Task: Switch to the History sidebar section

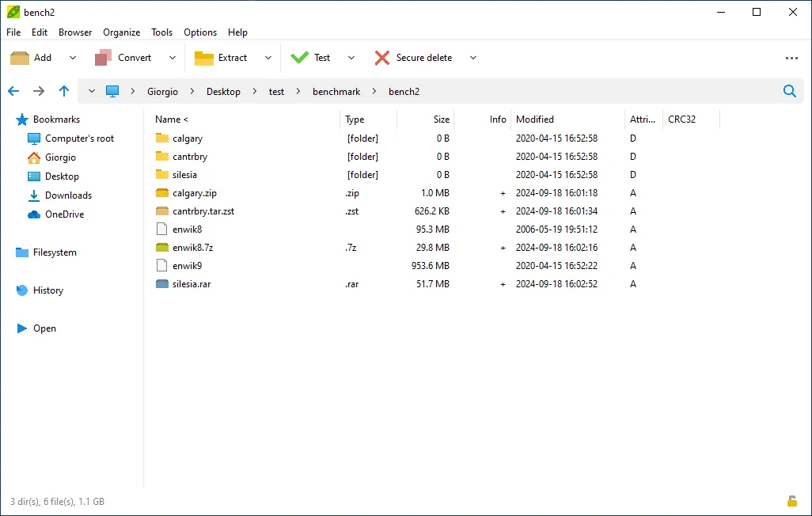Action: click(x=47, y=290)
